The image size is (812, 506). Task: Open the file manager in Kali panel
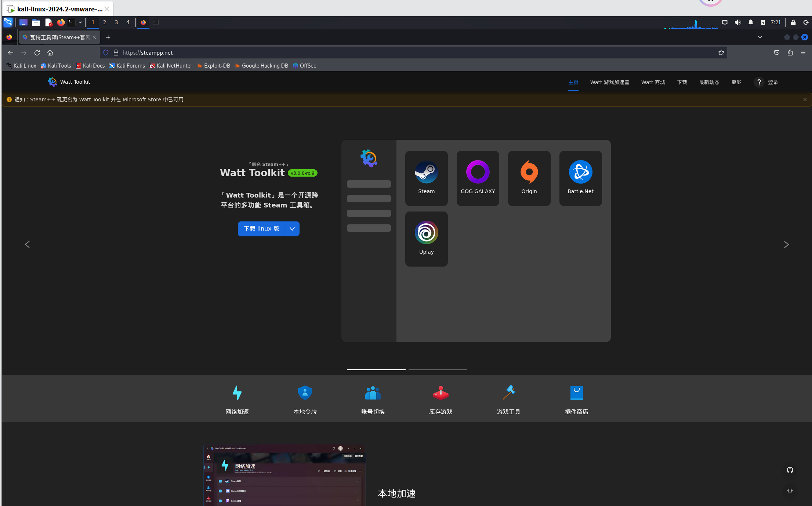coord(36,22)
